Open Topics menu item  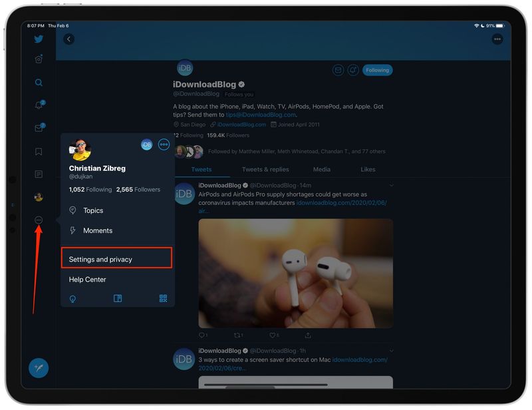(118, 210)
